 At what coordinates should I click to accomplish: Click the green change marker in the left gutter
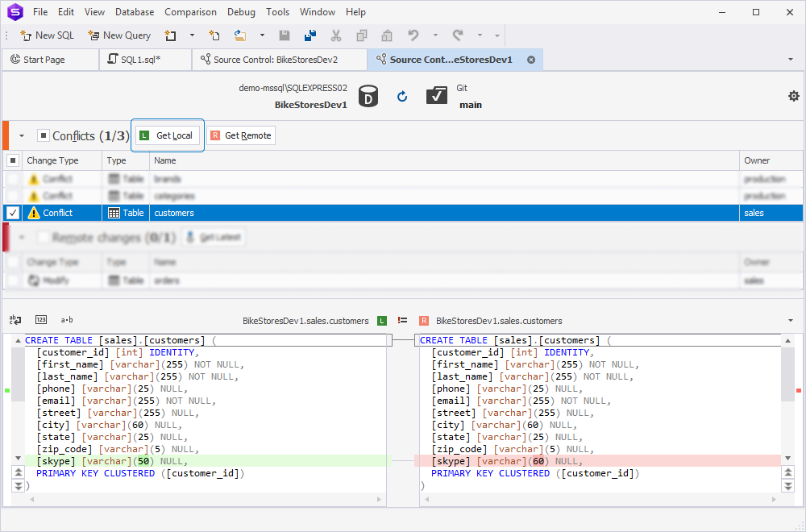(7, 391)
